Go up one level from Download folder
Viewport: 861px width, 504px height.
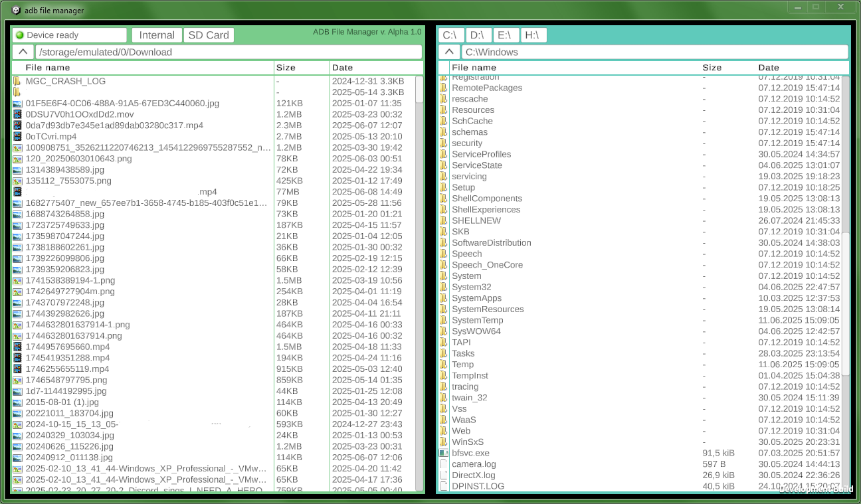pyautogui.click(x=23, y=52)
